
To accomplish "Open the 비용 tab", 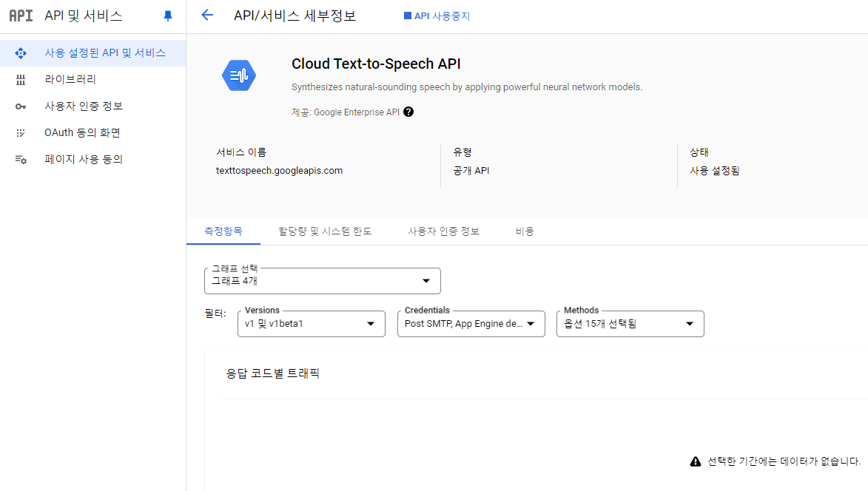I will (524, 231).
